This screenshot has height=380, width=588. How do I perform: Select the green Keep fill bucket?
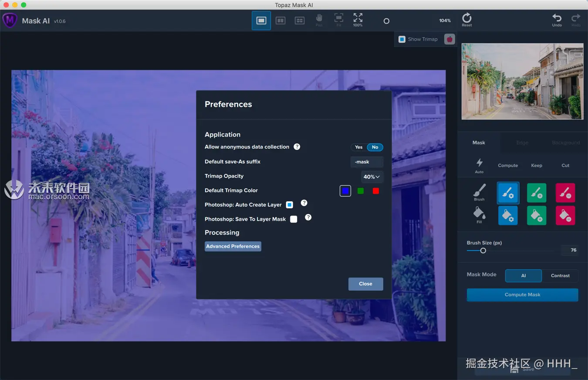(x=537, y=216)
